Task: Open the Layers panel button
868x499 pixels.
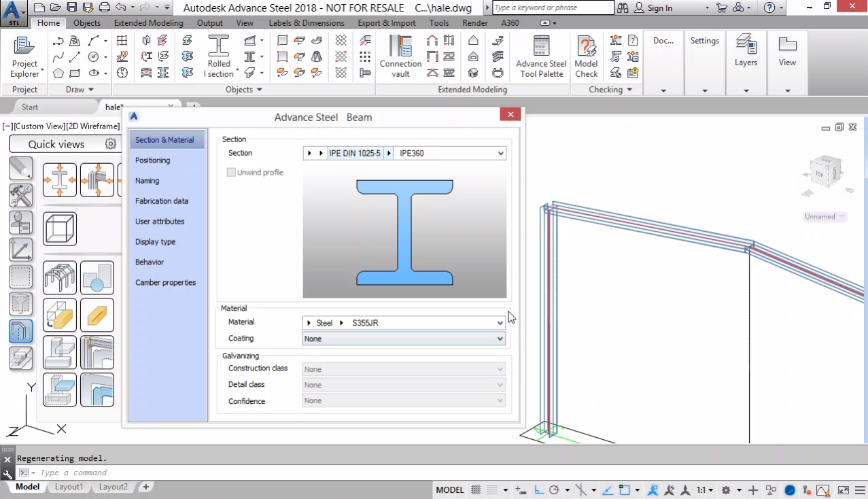Action: pos(746,51)
